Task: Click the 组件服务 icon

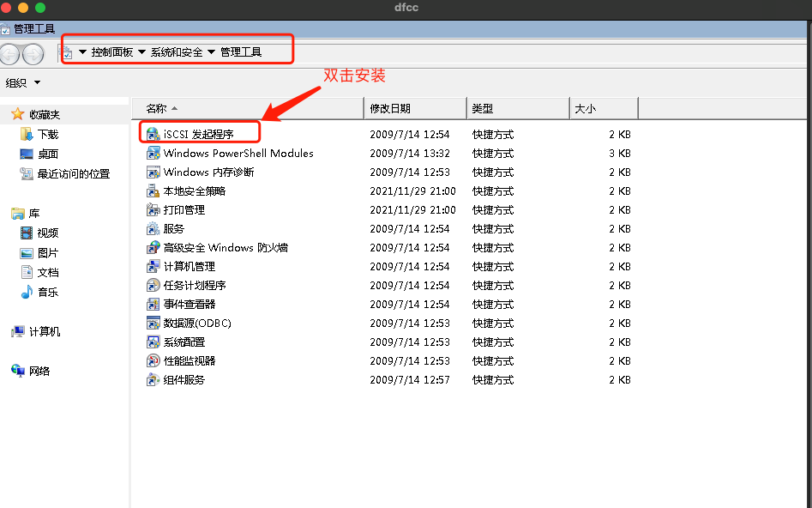Action: (x=153, y=380)
